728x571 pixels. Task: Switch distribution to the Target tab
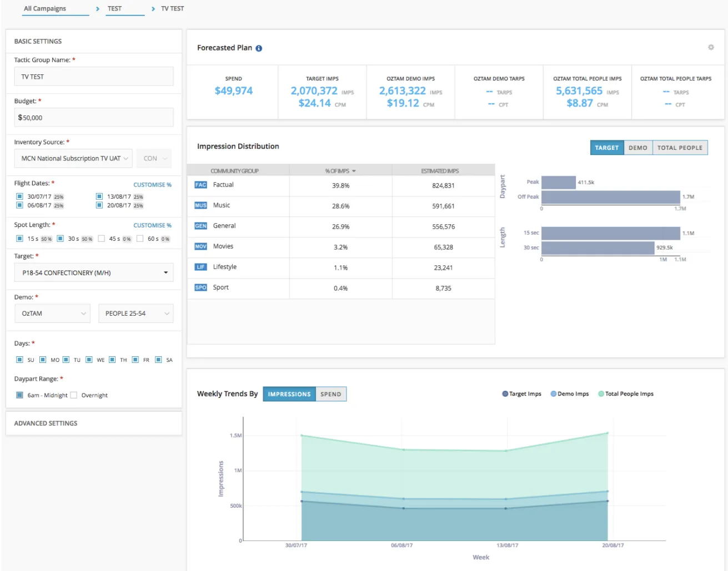(607, 148)
